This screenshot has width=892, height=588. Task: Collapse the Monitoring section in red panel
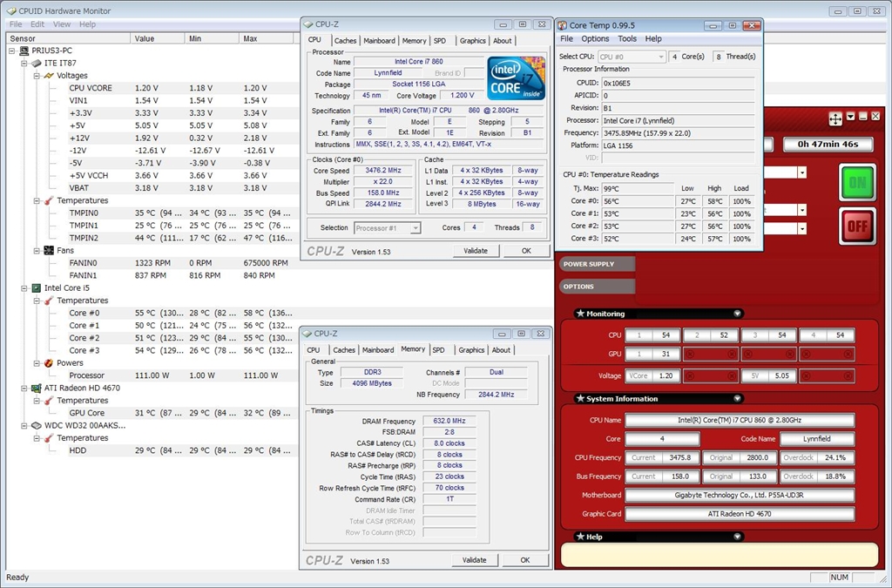tap(737, 314)
